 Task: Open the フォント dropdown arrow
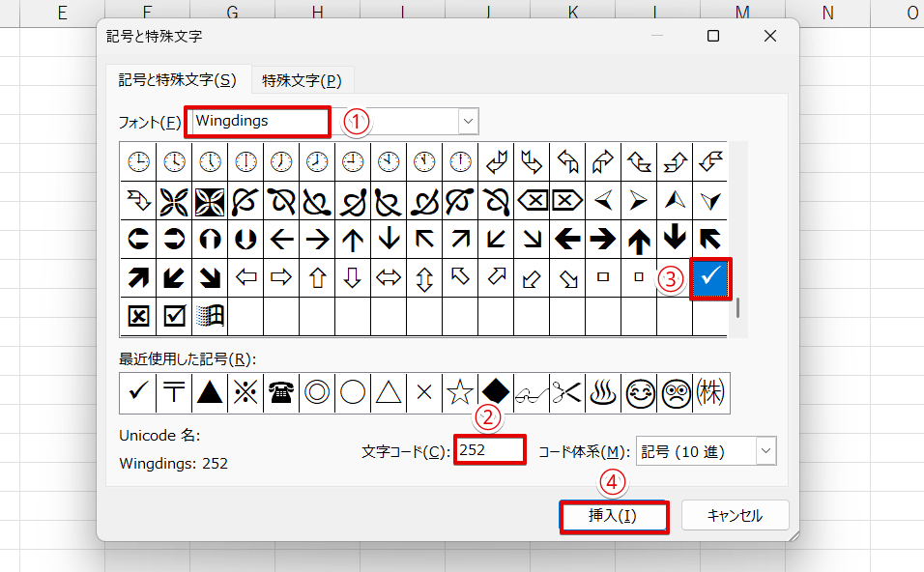[x=469, y=122]
